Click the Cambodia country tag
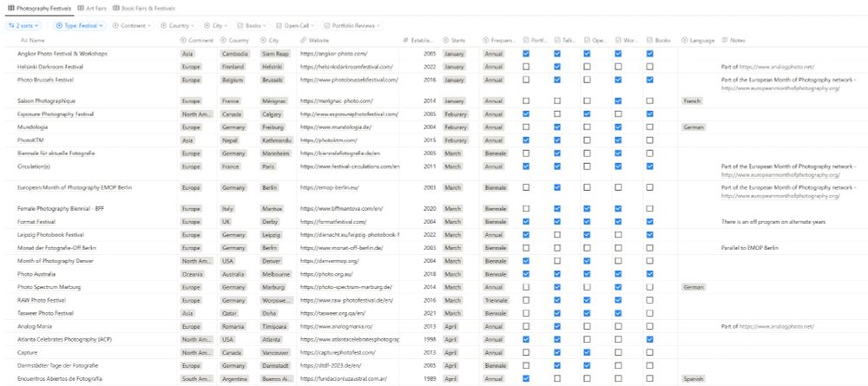Image resolution: width=868 pixels, height=386 pixels. 234,54
